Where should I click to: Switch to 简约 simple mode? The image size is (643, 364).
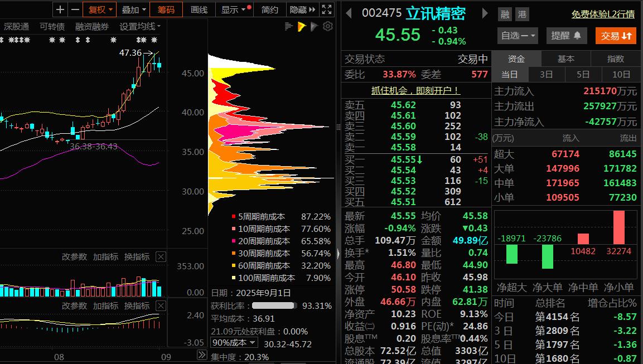pos(269,9)
